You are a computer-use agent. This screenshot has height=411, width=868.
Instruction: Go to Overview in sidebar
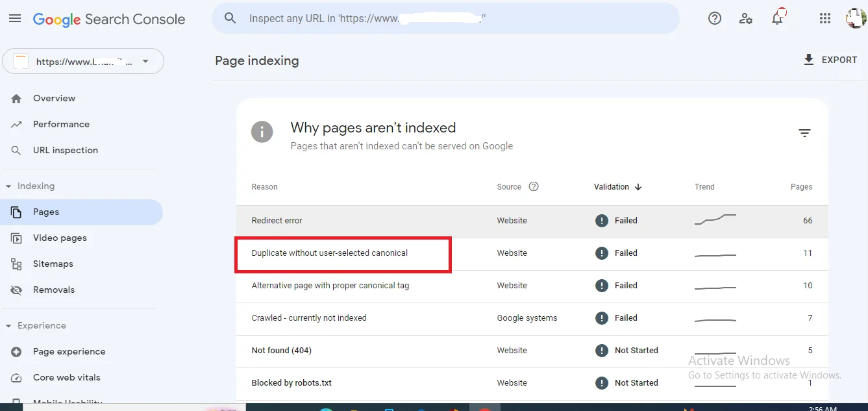point(81,99)
